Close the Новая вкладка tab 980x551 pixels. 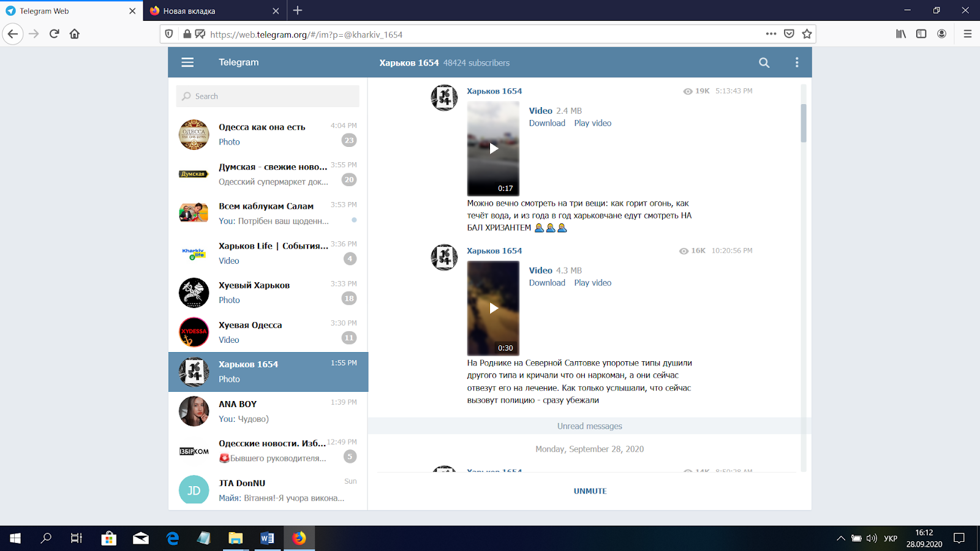pos(276,11)
